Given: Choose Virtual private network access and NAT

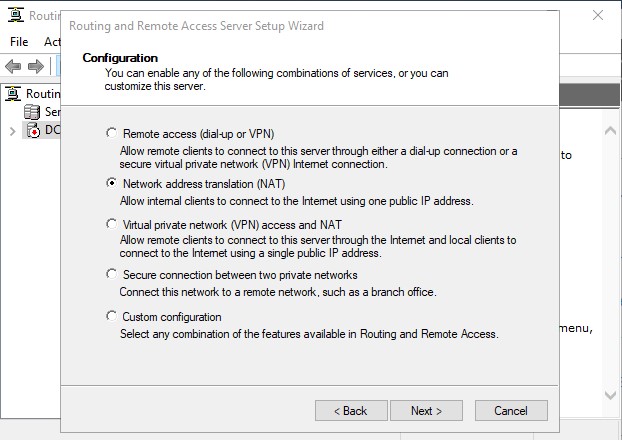Looking at the screenshot, I should tap(111, 224).
